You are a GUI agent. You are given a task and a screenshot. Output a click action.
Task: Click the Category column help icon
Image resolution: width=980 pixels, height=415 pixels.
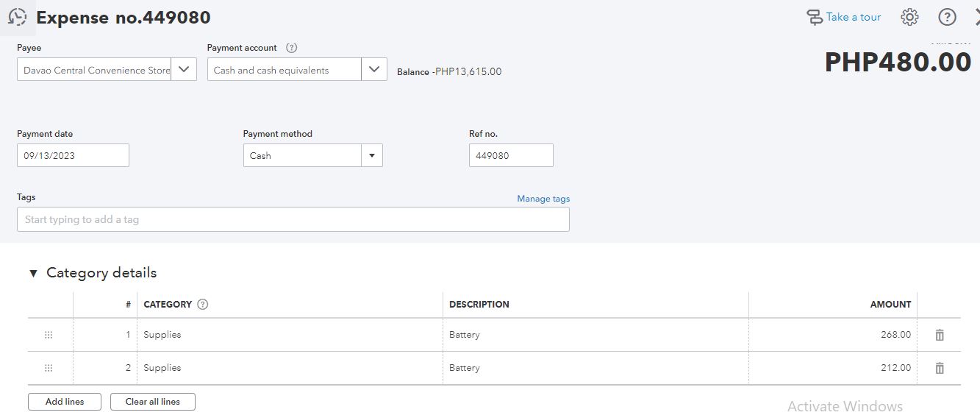(x=203, y=305)
